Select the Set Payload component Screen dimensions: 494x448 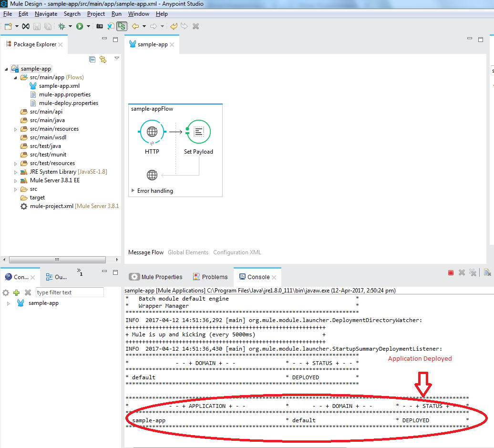coord(198,132)
